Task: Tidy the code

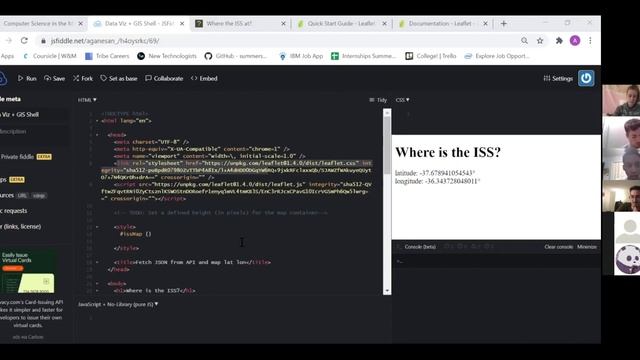Action: (378, 100)
